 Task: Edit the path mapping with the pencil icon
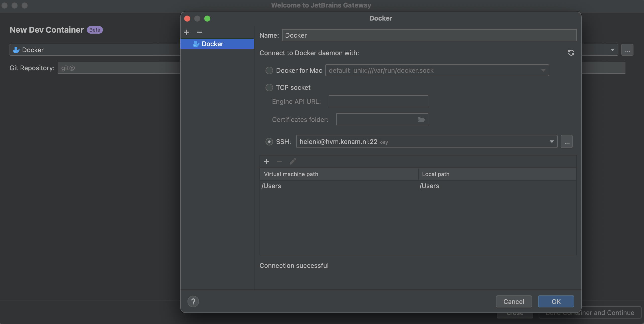293,161
